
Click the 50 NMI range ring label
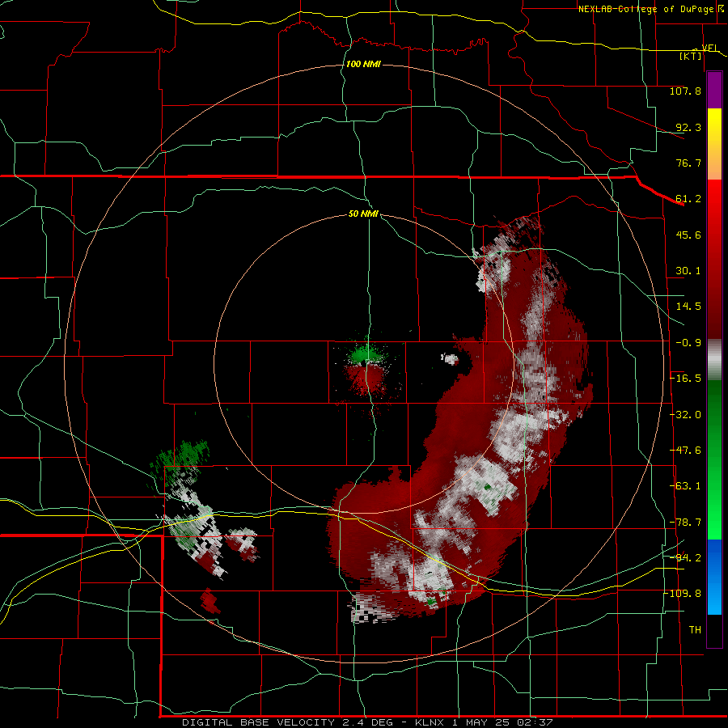(x=363, y=214)
